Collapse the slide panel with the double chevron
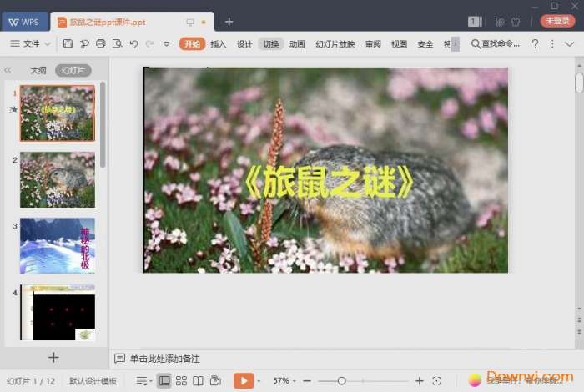The width and height of the screenshot is (584, 392). [x=8, y=70]
